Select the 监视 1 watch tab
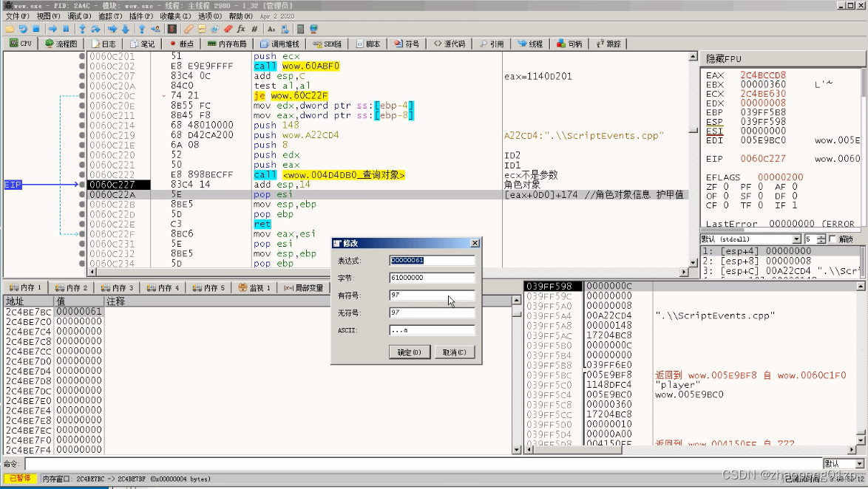Image resolution: width=868 pixels, height=489 pixels. [254, 287]
